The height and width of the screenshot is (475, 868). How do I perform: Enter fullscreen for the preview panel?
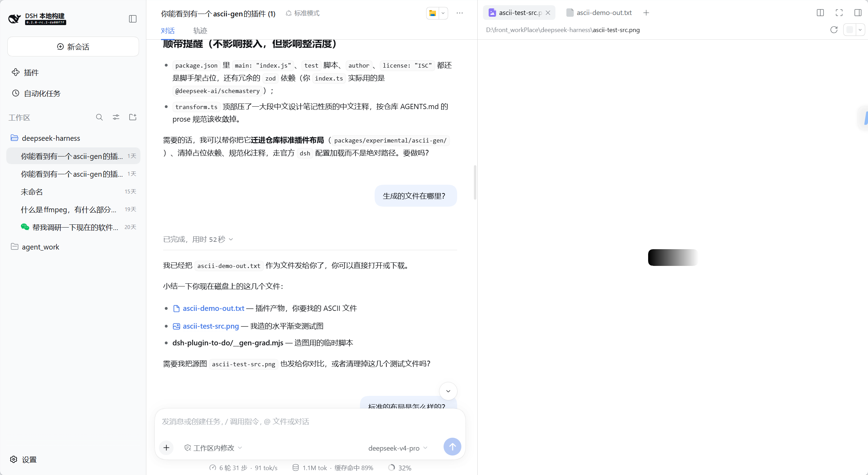(x=839, y=13)
